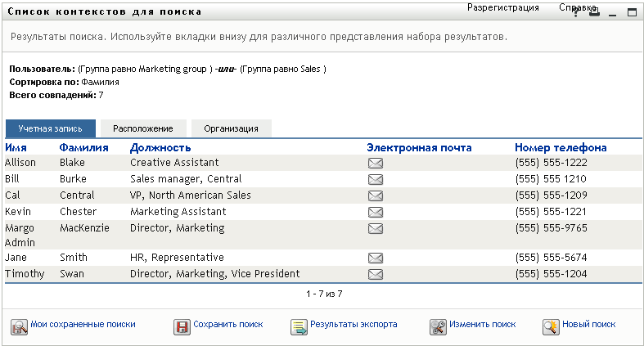
Task: Select the Учетная запись tab
Action: pos(51,128)
